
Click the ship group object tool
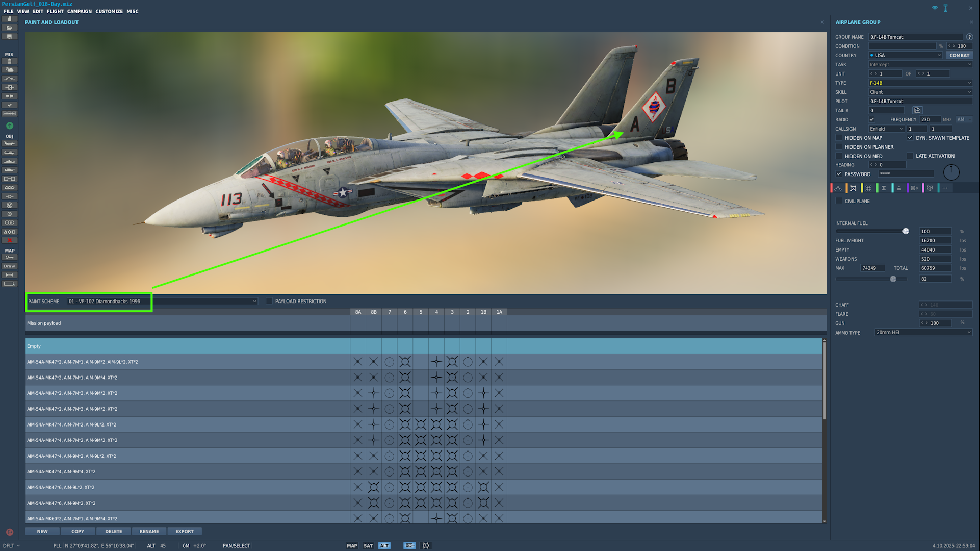pos(9,161)
